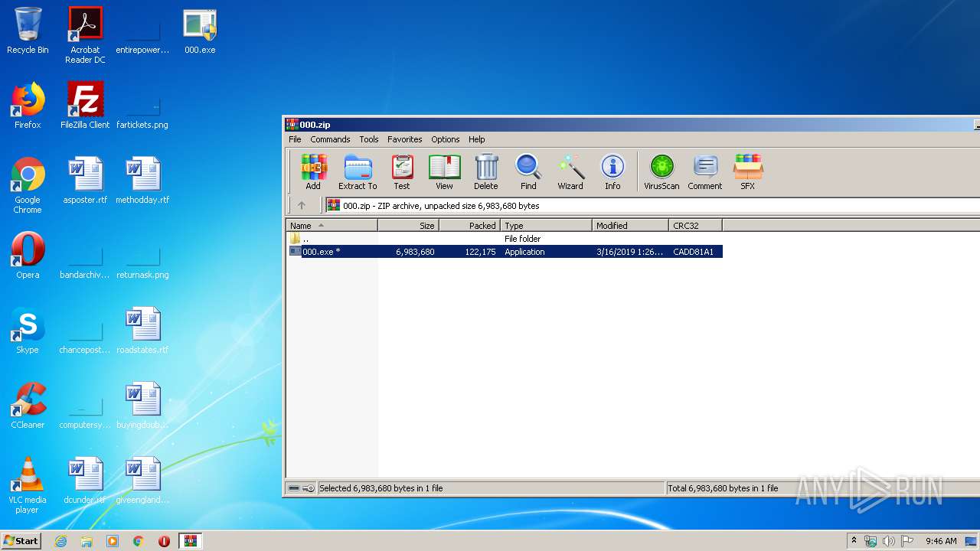Sort by the Size column header
Viewport: 980px width, 551px height.
(409, 226)
